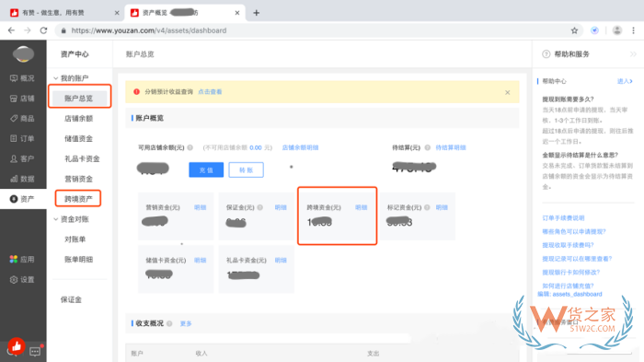Viewport: 644px width, 362px height.
Task: Open 数据 in the left sidebar
Action: tap(23, 179)
